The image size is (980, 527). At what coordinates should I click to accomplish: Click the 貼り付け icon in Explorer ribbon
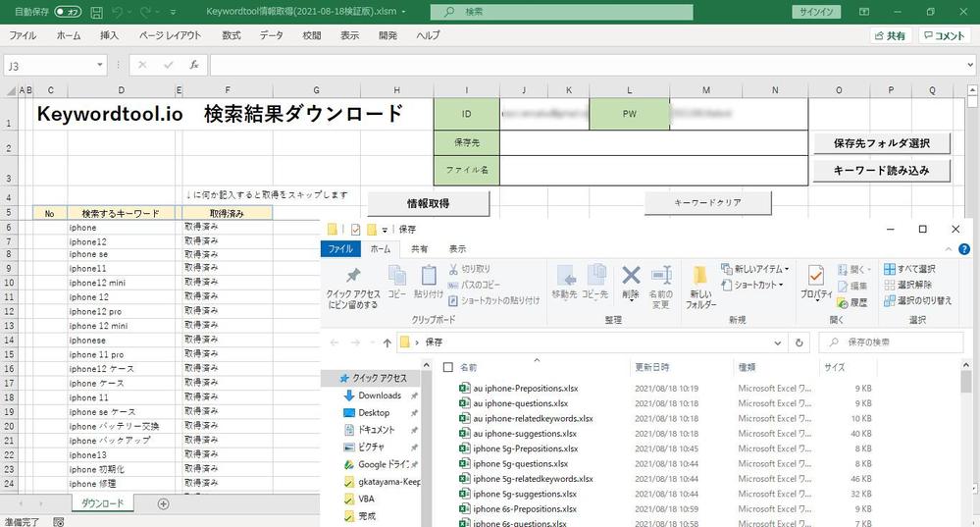[x=429, y=276]
